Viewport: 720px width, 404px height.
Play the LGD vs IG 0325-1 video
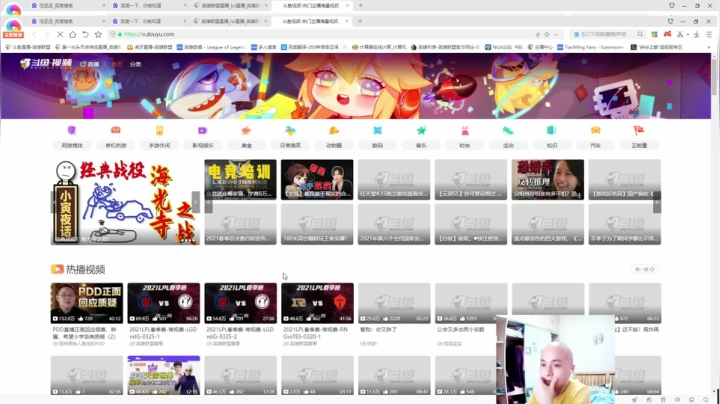tap(163, 303)
